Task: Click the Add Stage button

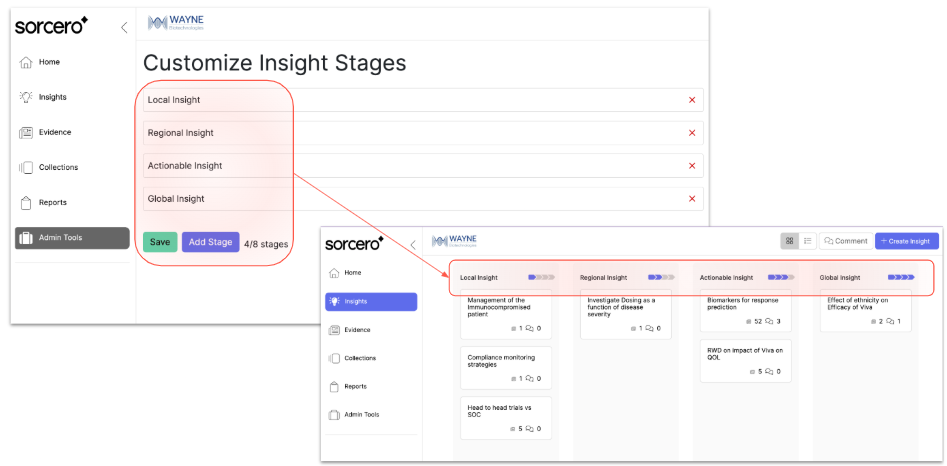Action: [210, 242]
